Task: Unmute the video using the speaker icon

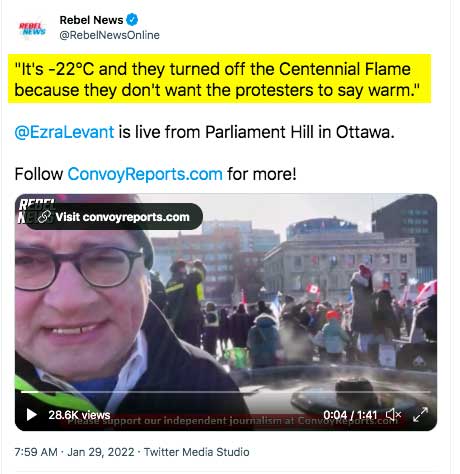Action: tap(393, 415)
